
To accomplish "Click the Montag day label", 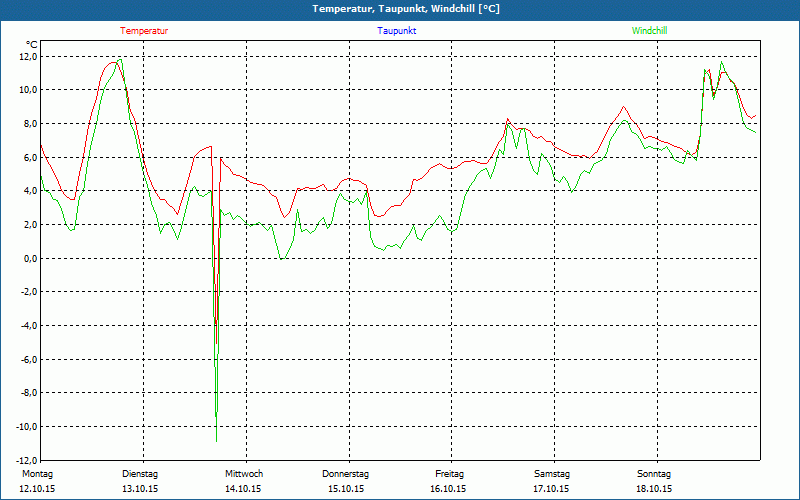I will tap(37, 474).
